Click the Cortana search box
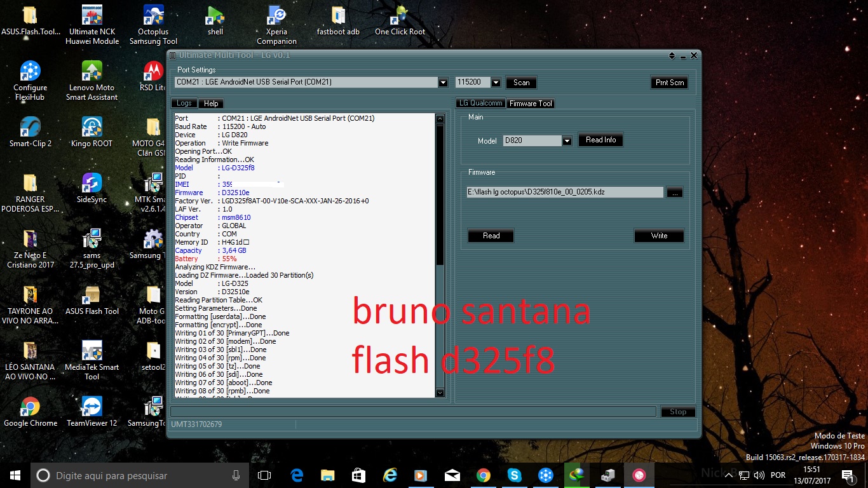Screen dimensions: 868x488 (140, 475)
